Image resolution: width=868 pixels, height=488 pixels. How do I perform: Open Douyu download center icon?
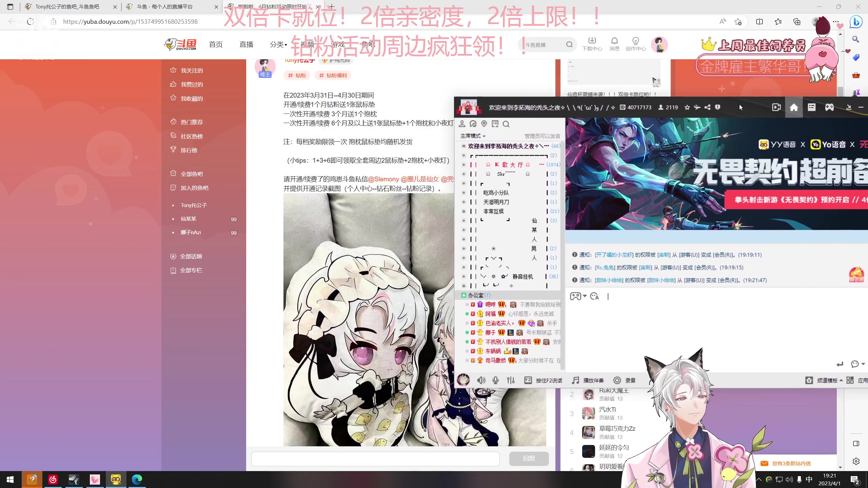coord(592,44)
